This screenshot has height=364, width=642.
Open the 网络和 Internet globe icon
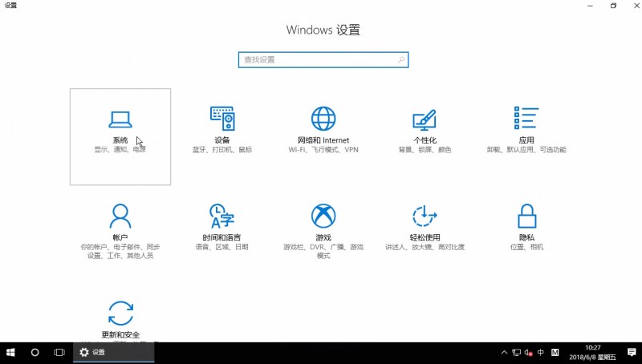click(323, 119)
